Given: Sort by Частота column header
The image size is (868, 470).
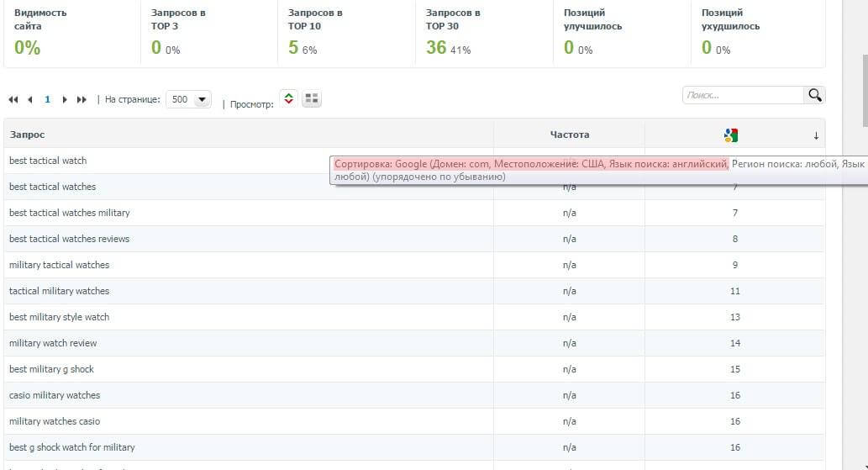Looking at the screenshot, I should 570,135.
